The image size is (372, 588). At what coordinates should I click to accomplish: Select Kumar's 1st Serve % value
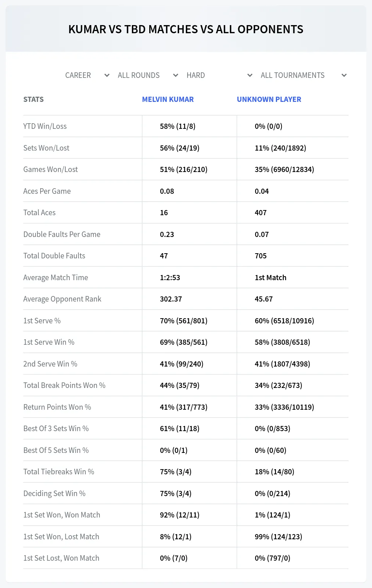[x=184, y=321]
